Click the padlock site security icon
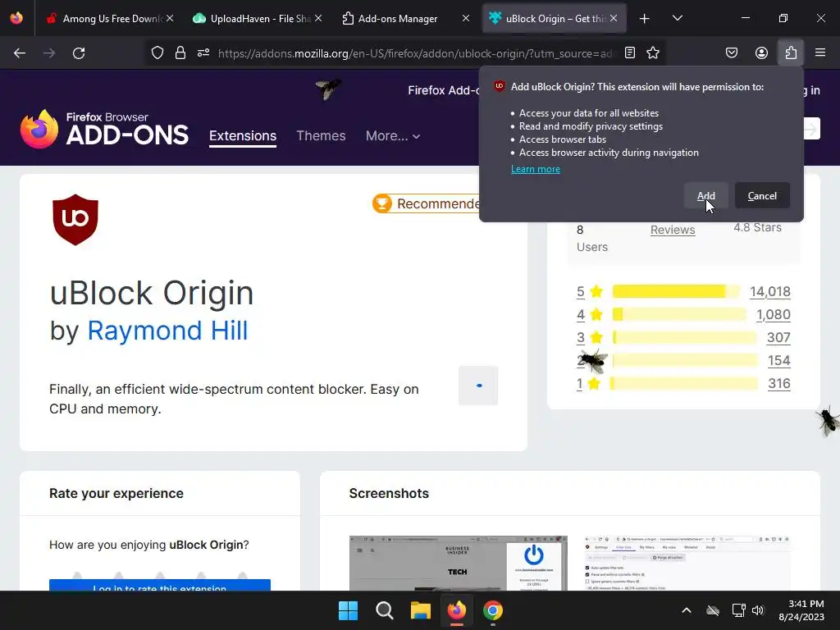840x630 pixels. 180,52
